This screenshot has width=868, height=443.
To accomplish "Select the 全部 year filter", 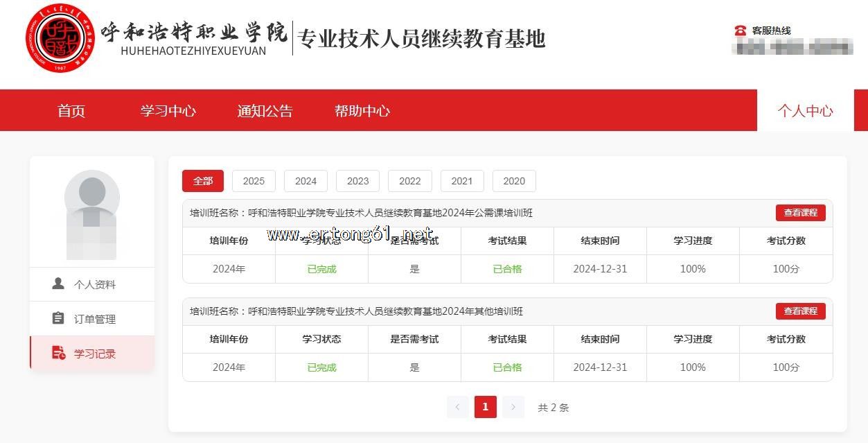I will click(203, 181).
